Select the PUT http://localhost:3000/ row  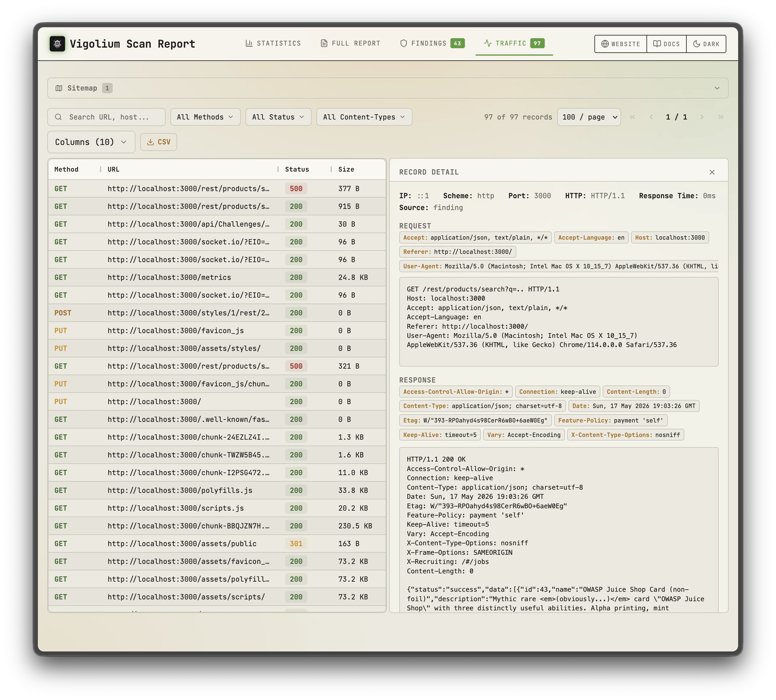click(x=217, y=401)
